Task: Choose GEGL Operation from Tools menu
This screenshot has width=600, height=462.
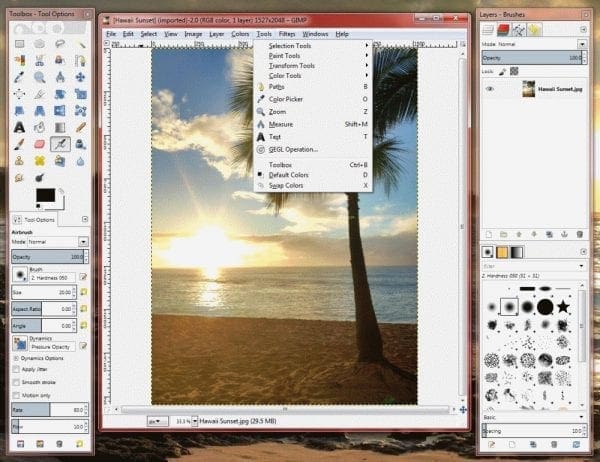Action: (x=313, y=149)
